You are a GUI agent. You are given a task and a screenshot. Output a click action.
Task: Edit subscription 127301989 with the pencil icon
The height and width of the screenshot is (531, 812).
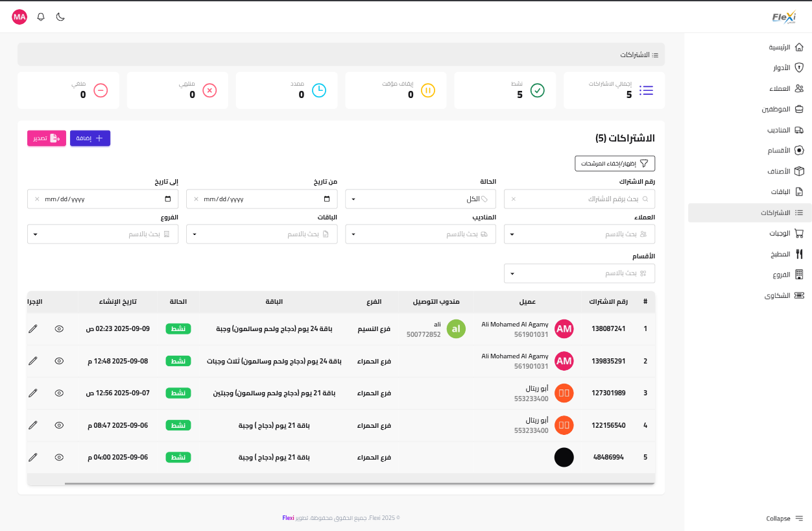click(x=33, y=393)
